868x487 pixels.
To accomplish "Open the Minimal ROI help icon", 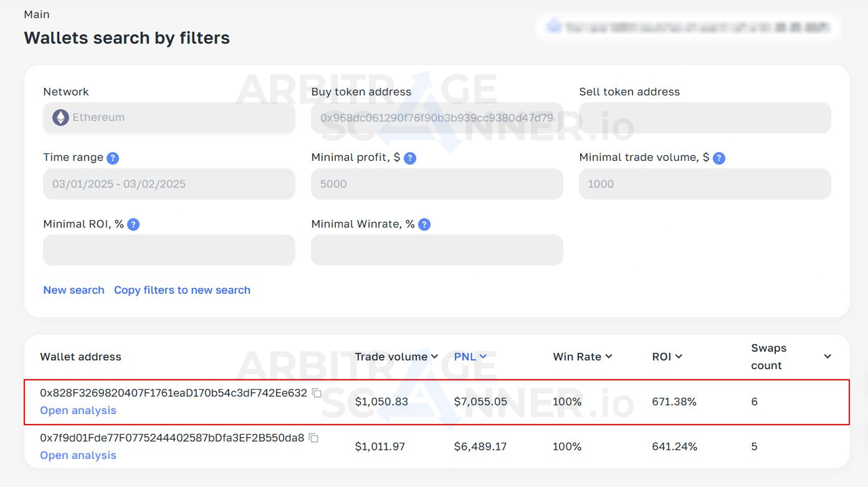I will pyautogui.click(x=133, y=224).
